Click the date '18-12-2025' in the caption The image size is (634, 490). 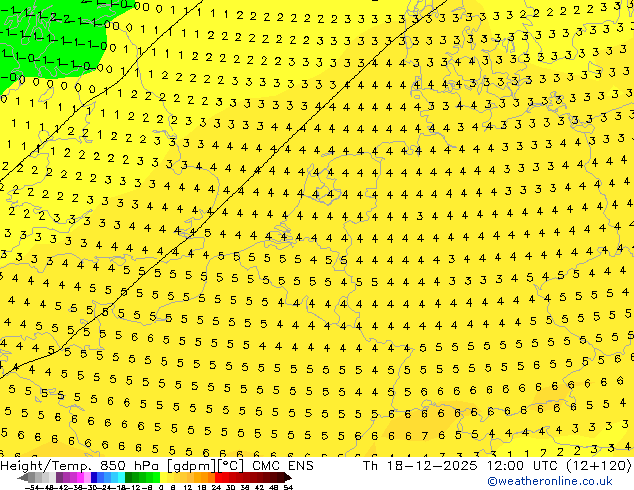[432, 466]
